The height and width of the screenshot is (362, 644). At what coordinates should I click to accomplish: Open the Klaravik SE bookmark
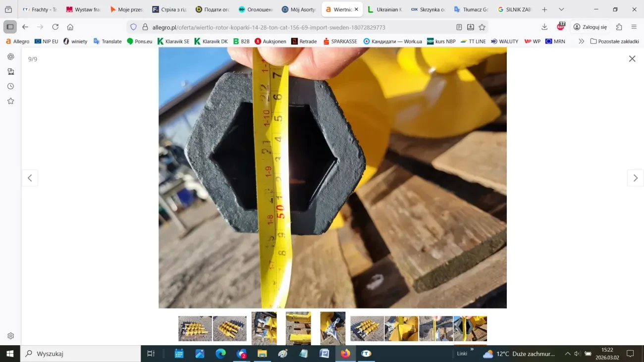(173, 42)
